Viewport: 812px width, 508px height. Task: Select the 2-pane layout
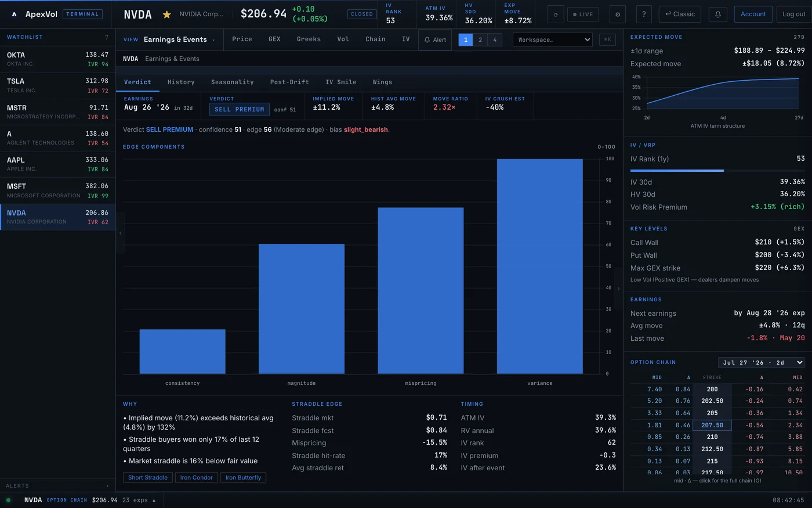point(480,39)
